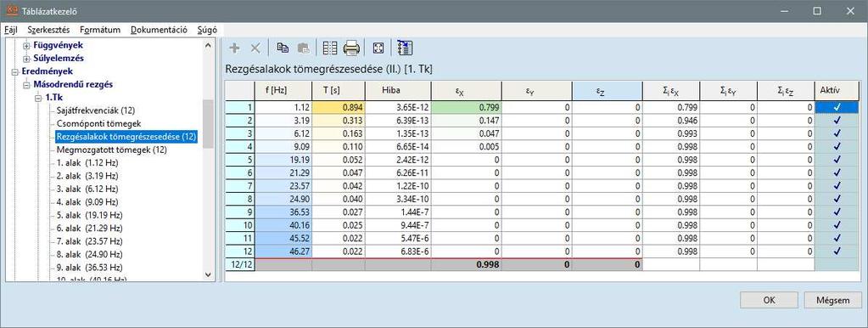Screen dimensions: 868x328
Task: Click the tree panel scrollbar thumb
Action: pyautogui.click(x=208, y=124)
